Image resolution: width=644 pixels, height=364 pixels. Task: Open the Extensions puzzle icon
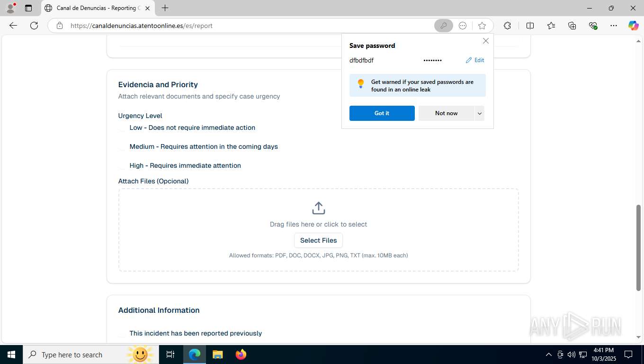point(507,26)
